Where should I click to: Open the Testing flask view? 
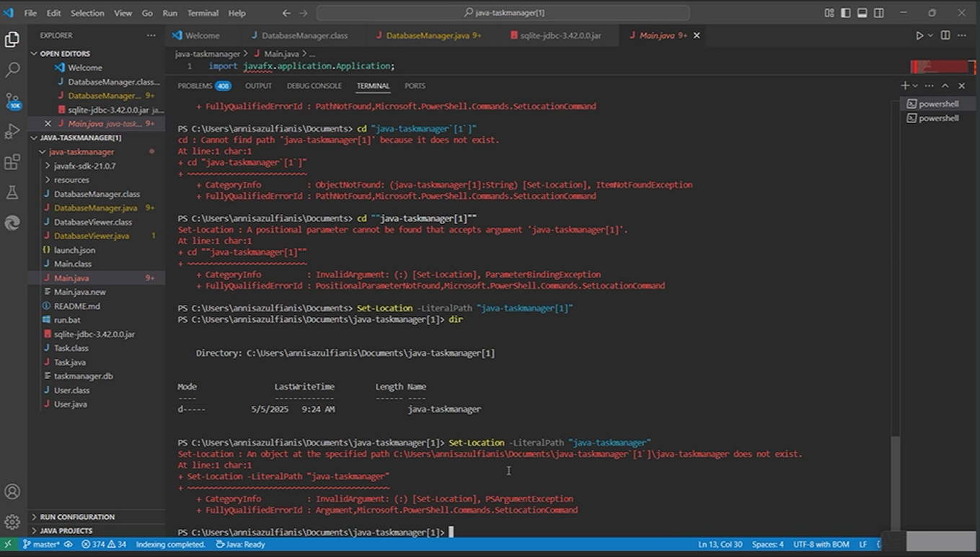(x=12, y=192)
